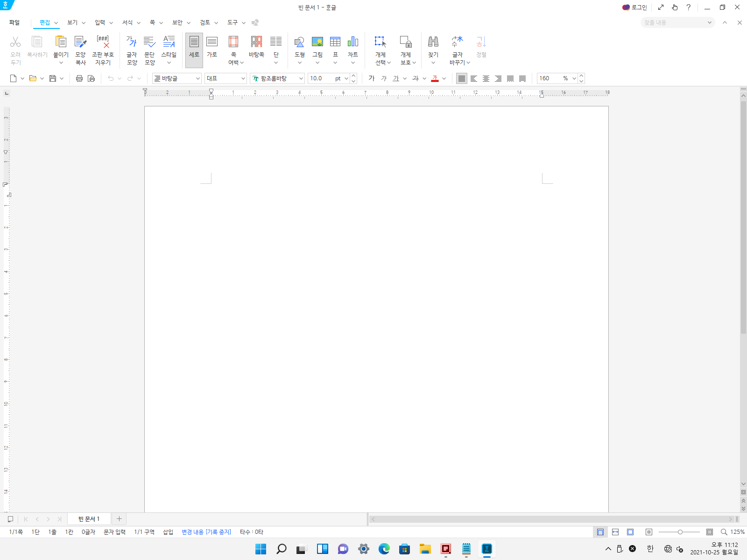Click the vertical scrollbar thumb
747x560 pixels.
743,217
